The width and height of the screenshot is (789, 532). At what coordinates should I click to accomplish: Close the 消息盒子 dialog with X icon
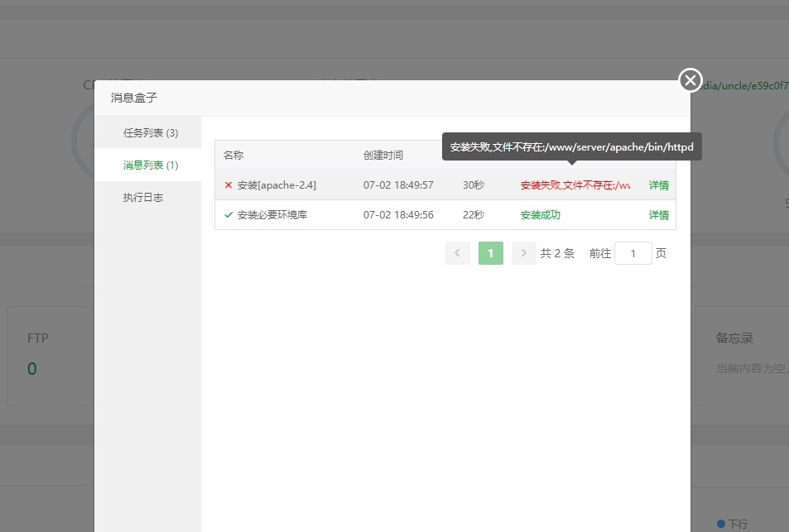pyautogui.click(x=690, y=80)
